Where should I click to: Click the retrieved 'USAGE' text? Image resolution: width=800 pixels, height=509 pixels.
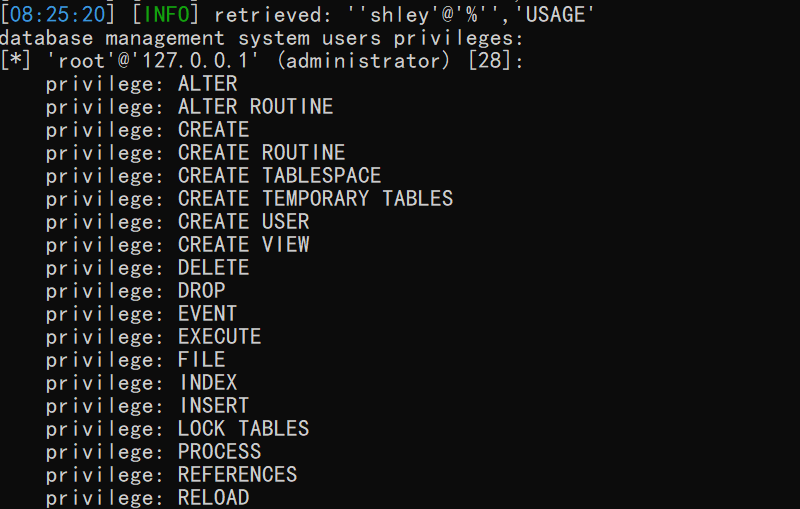(x=555, y=14)
